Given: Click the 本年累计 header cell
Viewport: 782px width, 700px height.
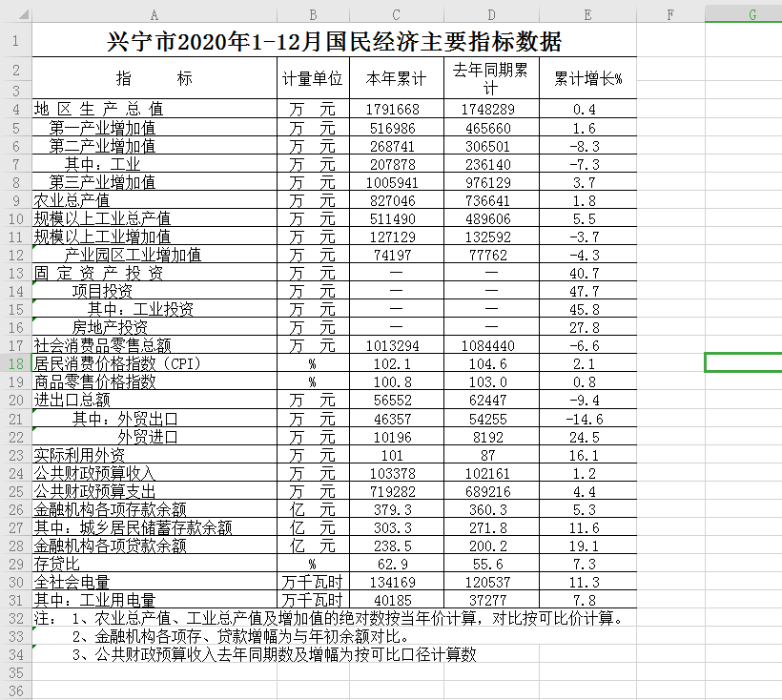Looking at the screenshot, I should (x=397, y=78).
